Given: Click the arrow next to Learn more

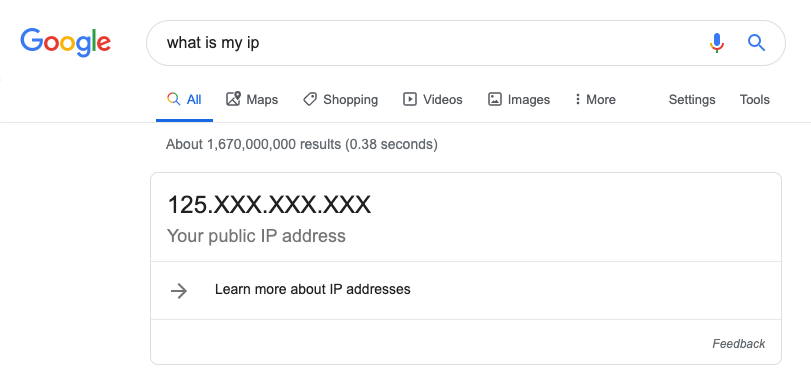Looking at the screenshot, I should click(x=179, y=291).
